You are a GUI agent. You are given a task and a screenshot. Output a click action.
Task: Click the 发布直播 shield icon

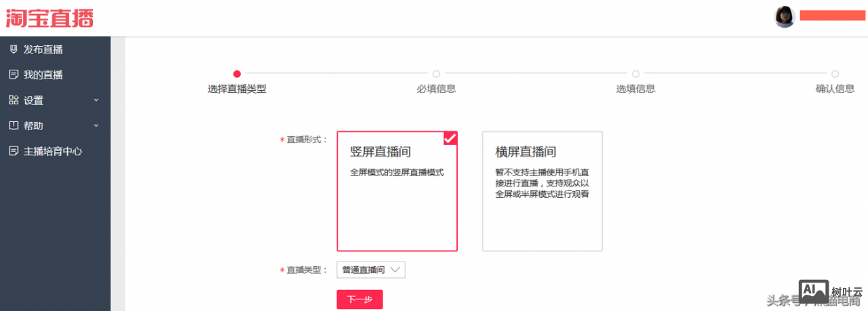(x=13, y=49)
